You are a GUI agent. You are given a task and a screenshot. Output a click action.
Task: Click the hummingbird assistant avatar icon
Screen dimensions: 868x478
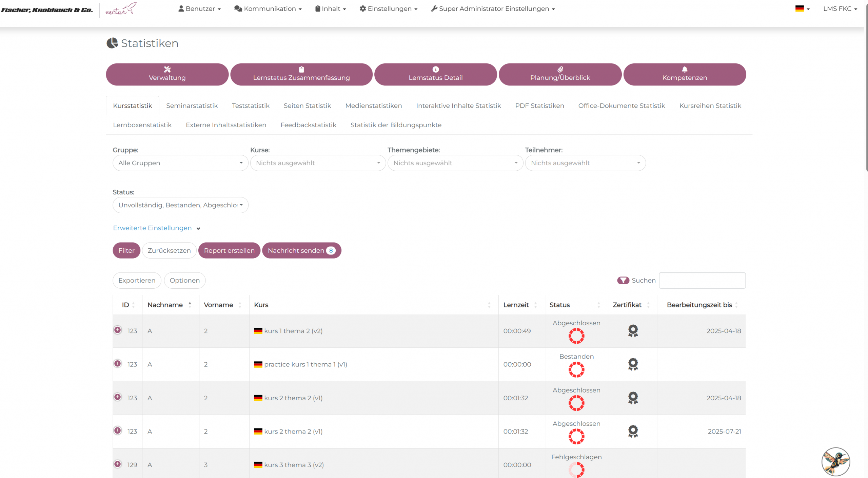(x=835, y=461)
